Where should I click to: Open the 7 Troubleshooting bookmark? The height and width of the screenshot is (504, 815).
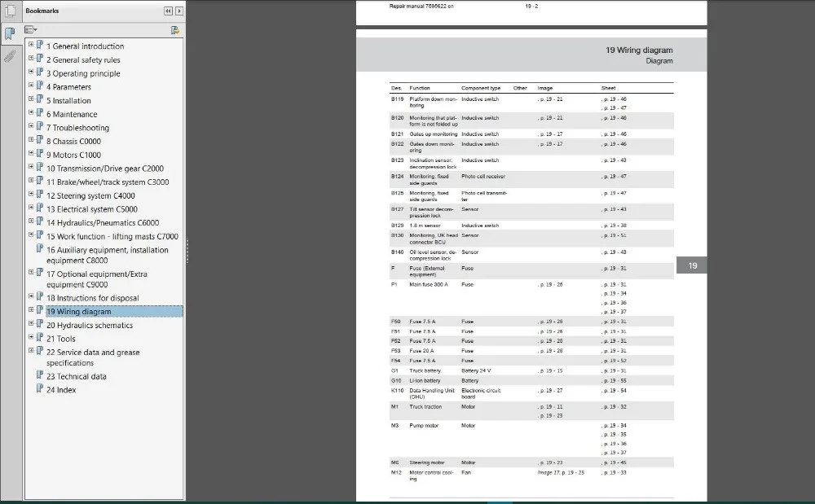(x=78, y=128)
